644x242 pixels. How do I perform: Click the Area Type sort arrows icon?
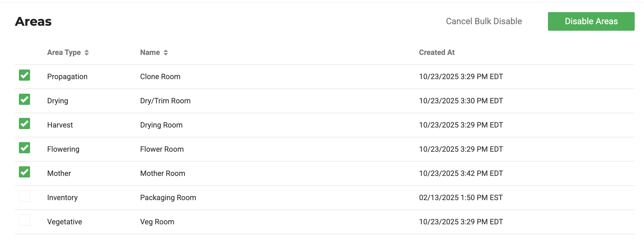click(86, 53)
